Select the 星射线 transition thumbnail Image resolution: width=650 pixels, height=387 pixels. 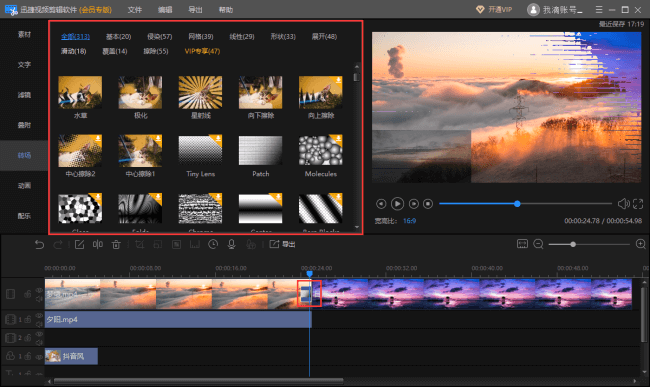click(200, 92)
